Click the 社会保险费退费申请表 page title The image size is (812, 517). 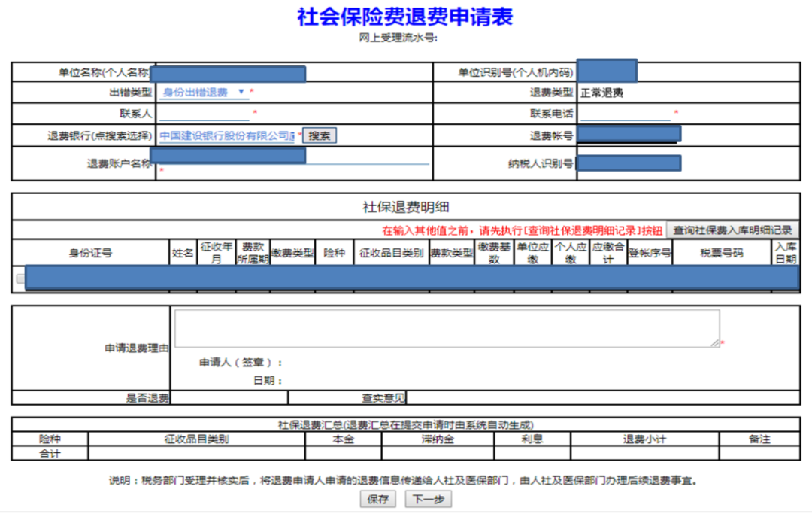click(405, 17)
